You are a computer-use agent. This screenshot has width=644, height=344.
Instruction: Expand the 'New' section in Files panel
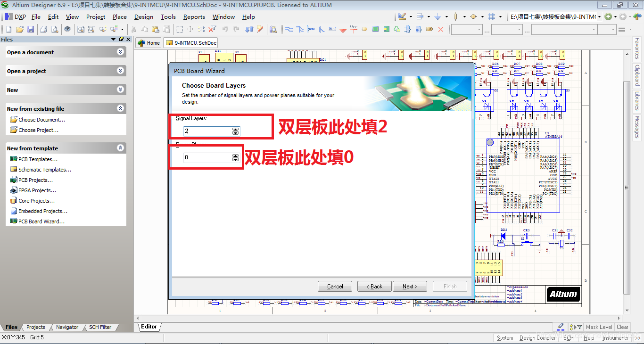[121, 90]
